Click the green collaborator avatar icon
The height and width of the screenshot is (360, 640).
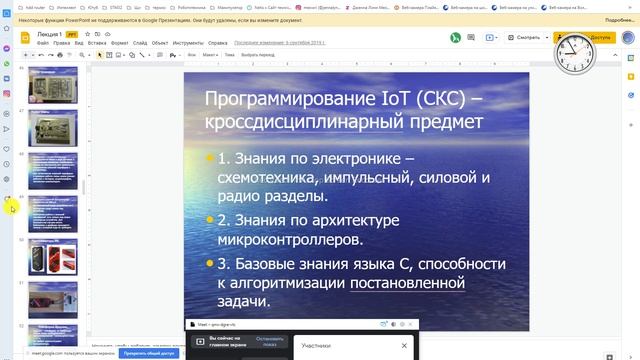(456, 38)
